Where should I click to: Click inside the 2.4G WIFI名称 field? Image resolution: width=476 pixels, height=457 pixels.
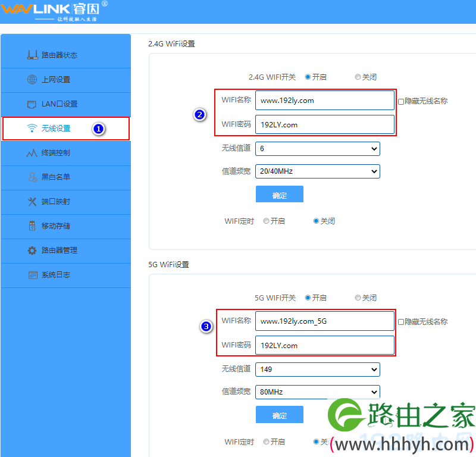click(325, 100)
